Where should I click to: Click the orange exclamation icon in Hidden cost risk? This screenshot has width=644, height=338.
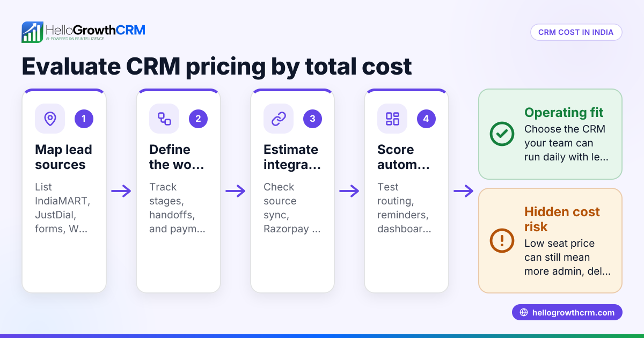pos(502,241)
